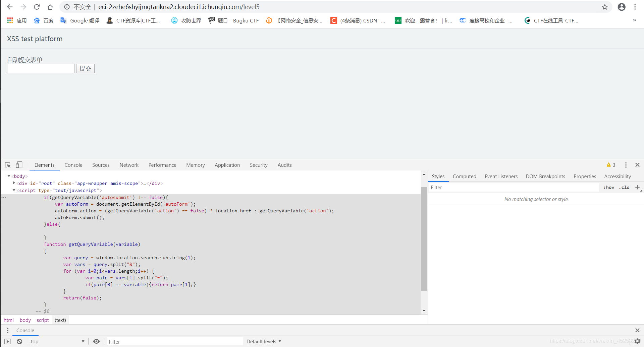Switch to the Sources tab
The height and width of the screenshot is (347, 644).
(101, 165)
